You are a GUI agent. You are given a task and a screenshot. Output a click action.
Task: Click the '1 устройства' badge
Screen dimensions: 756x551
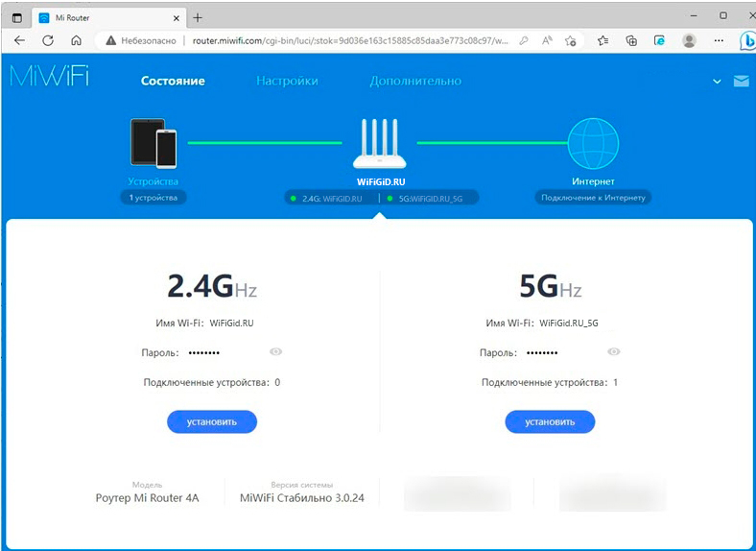[154, 198]
